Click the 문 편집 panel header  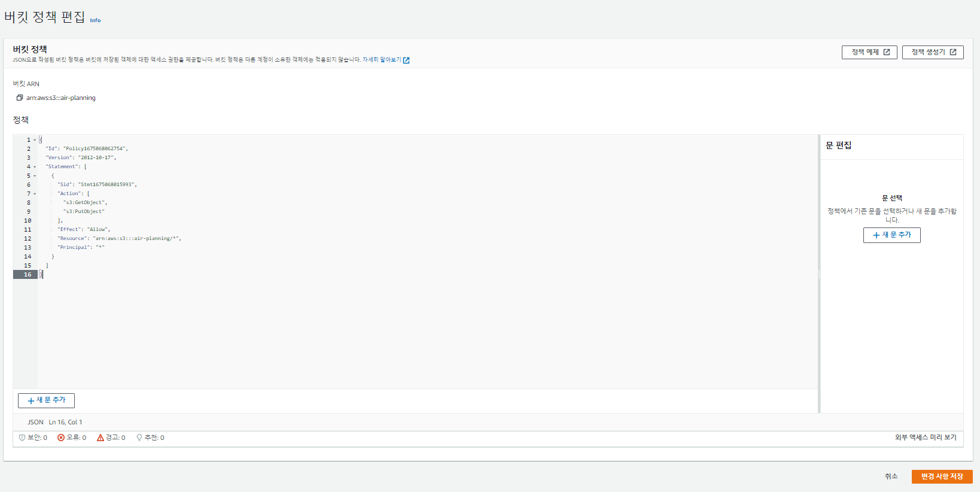tap(839, 145)
